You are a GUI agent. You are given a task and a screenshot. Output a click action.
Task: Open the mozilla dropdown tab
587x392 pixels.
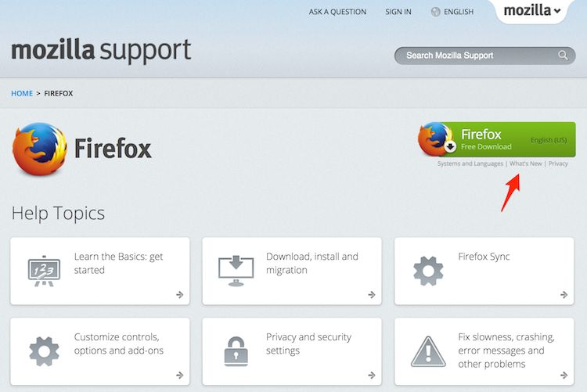tap(532, 11)
